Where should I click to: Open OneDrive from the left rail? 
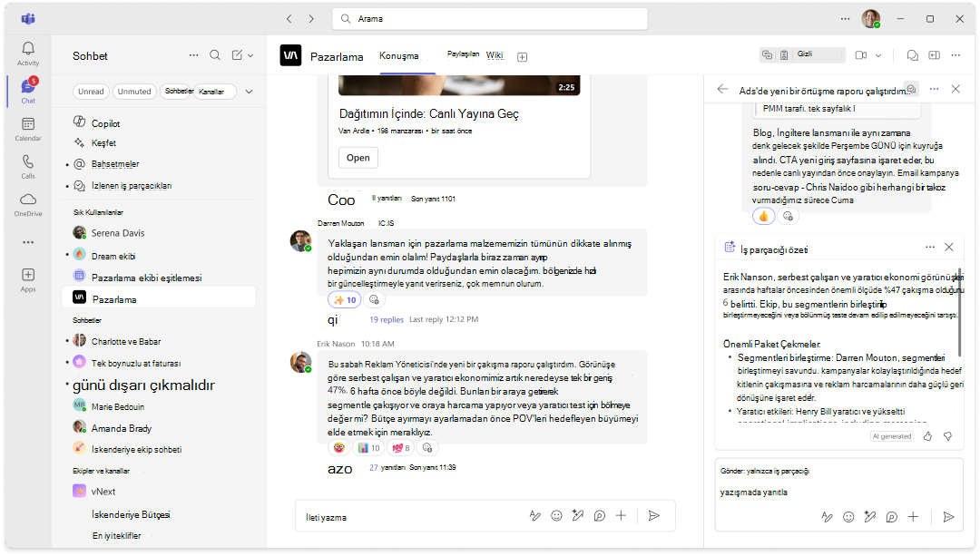click(x=28, y=204)
